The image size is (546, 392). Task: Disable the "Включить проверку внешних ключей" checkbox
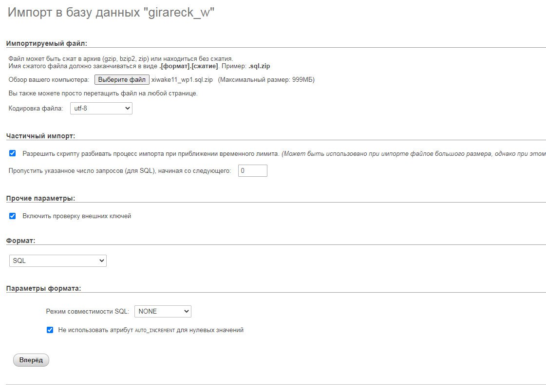point(13,216)
